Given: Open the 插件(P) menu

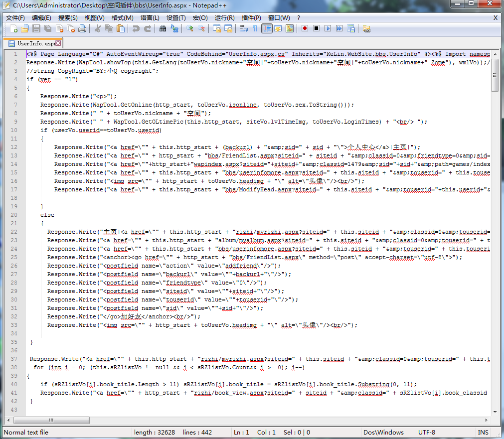Looking at the screenshot, I should pyautogui.click(x=252, y=17).
